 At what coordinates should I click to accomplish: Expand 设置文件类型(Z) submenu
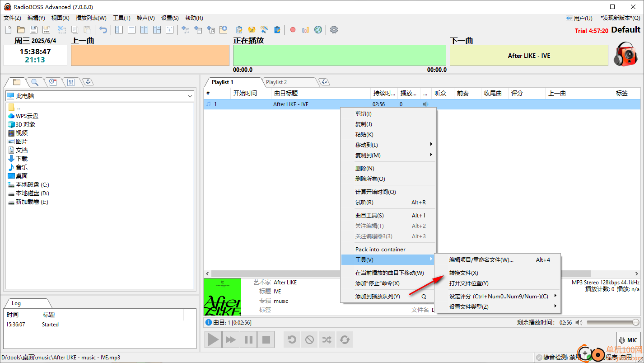(498, 306)
